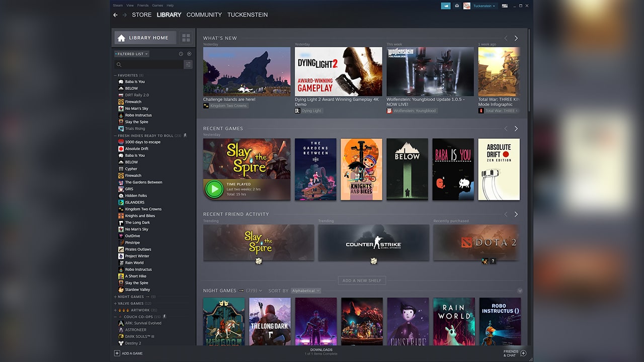Click the Tuckenstein profile avatar
This screenshot has height=362, width=644.
tap(467, 6)
